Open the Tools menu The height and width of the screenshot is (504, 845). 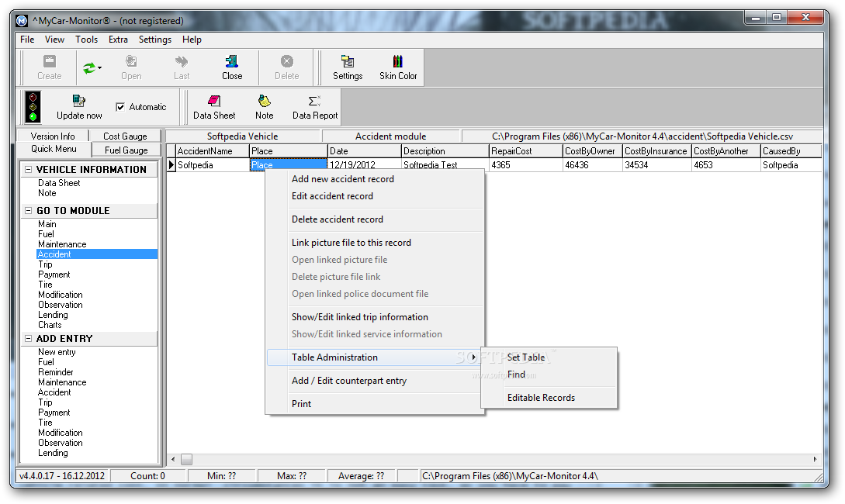86,40
